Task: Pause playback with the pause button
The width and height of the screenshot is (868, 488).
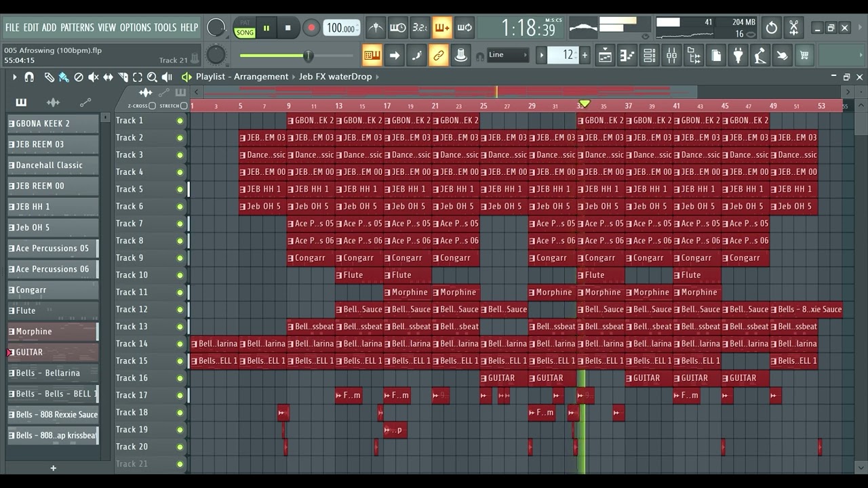Action: [267, 28]
